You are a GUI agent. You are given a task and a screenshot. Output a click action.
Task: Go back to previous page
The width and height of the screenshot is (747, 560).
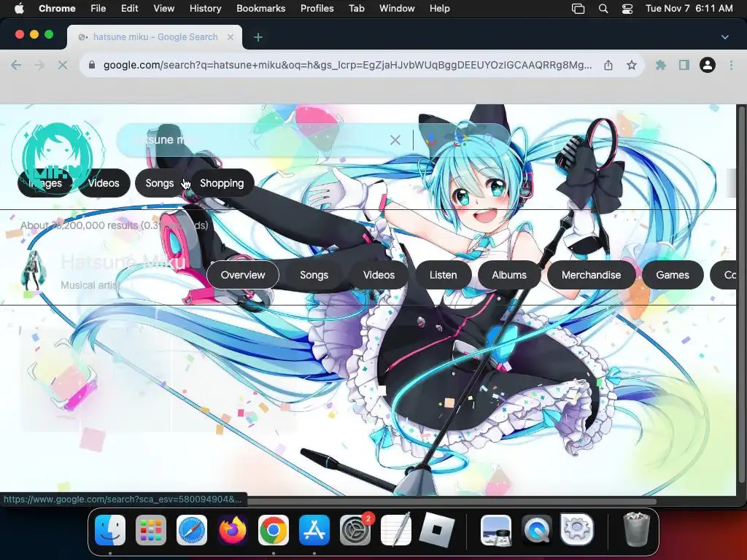coord(16,65)
